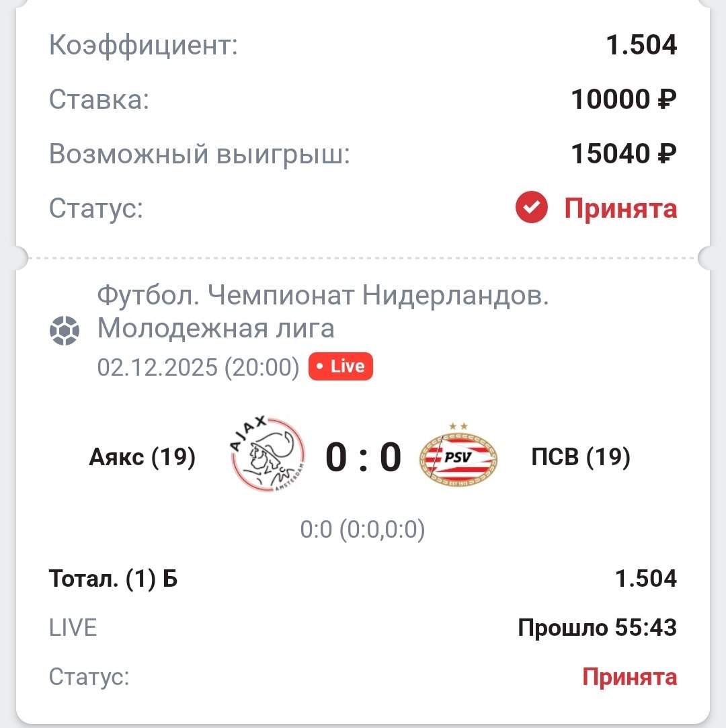The height and width of the screenshot is (728, 726).
Task: Click the 02.12.2025 (20:00) match date
Action: click(x=198, y=368)
